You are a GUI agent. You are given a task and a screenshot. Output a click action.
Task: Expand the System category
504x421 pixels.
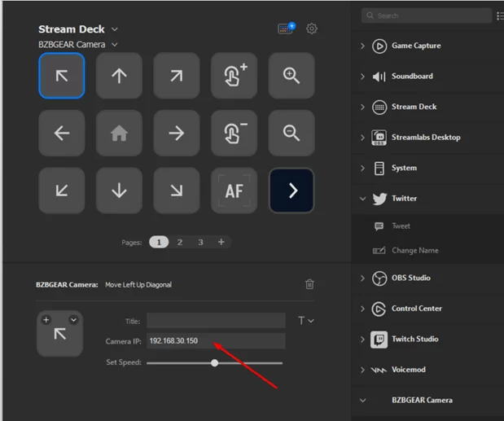point(362,168)
